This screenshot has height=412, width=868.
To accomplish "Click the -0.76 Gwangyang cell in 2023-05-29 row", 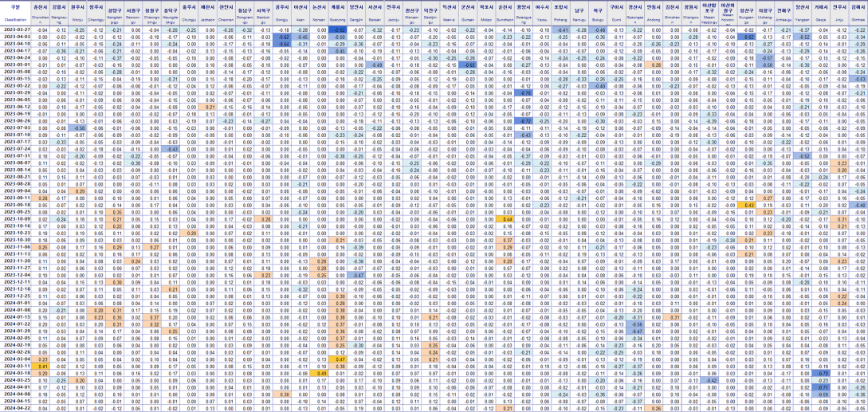I will (524, 92).
